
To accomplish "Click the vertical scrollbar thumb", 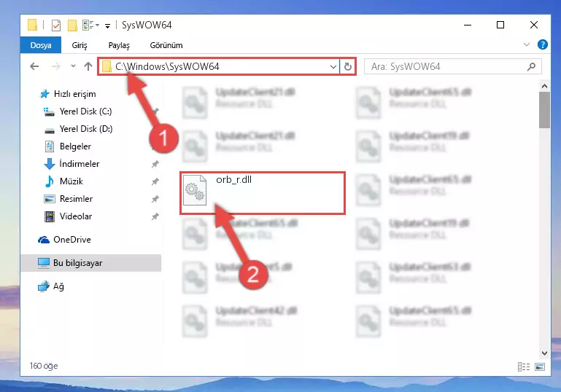I will 544,110.
